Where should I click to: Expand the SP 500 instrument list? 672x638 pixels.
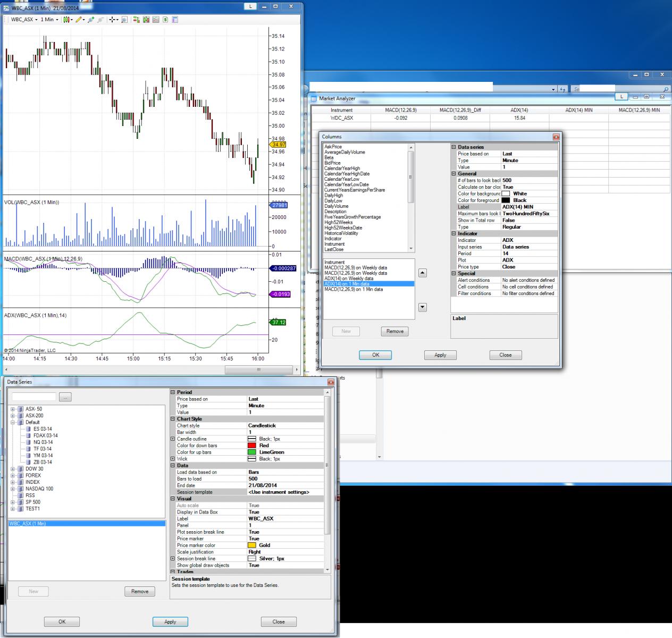(13, 502)
